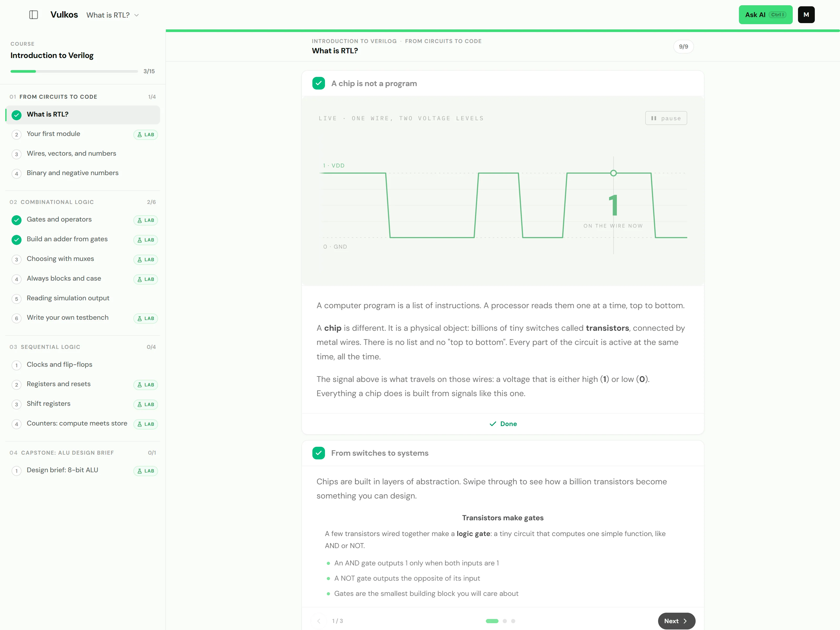Click number 1 circle for Clocks and flip-flops
Viewport: 840px width, 630px height.
pyautogui.click(x=16, y=365)
